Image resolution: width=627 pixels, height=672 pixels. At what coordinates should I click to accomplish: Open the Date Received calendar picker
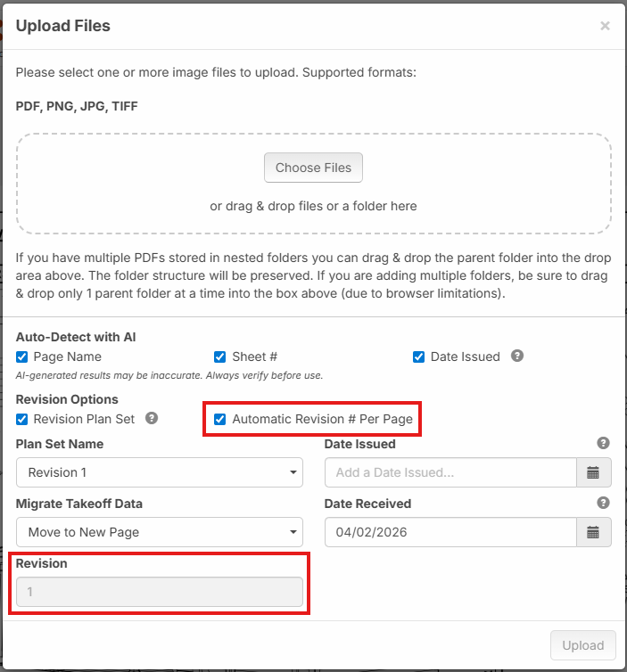[593, 532]
